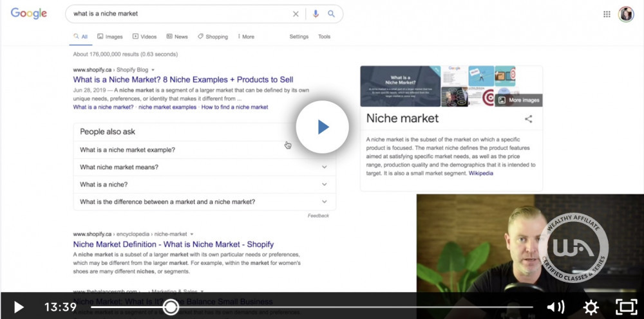This screenshot has height=319, width=644.
Task: Click the Google logo
Action: (x=29, y=14)
